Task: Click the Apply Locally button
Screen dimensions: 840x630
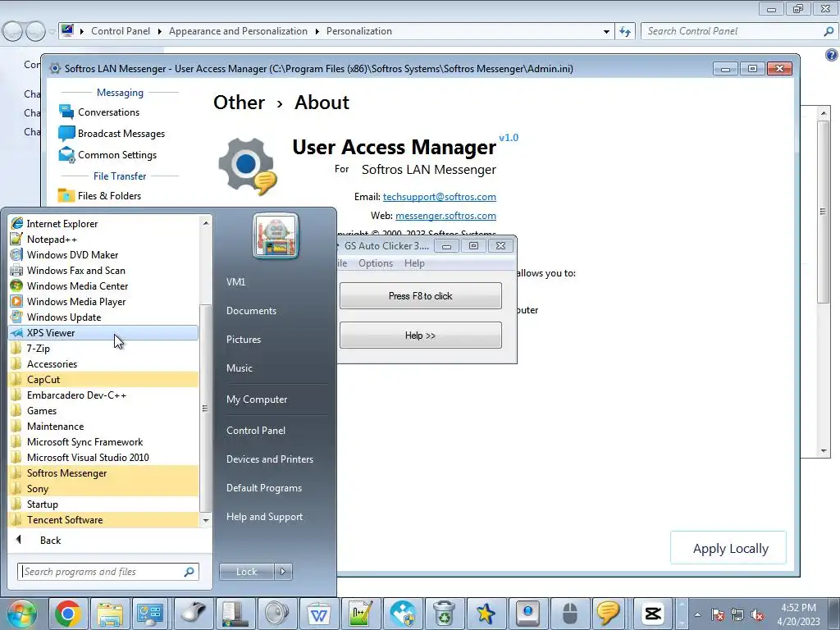Action: tap(728, 548)
